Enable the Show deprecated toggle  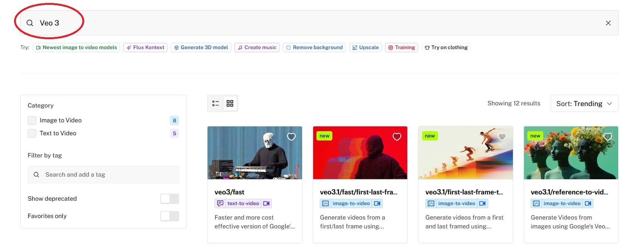[169, 199]
